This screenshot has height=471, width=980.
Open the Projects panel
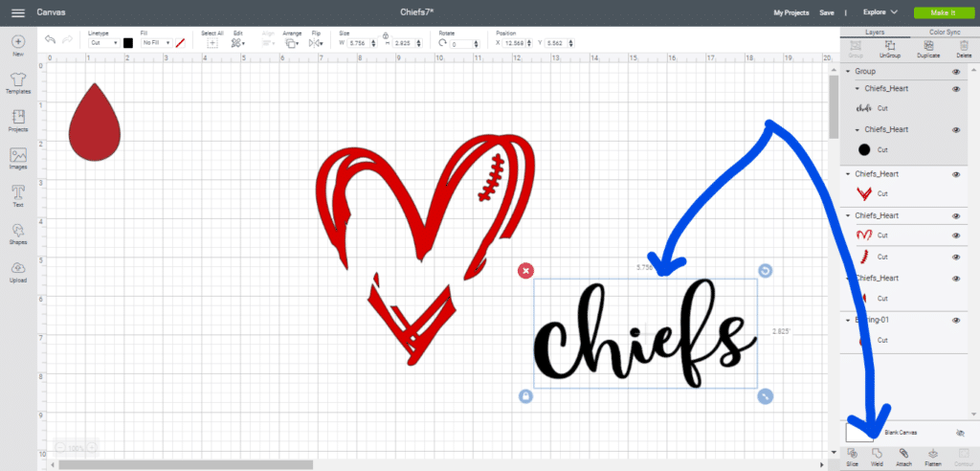(x=18, y=121)
